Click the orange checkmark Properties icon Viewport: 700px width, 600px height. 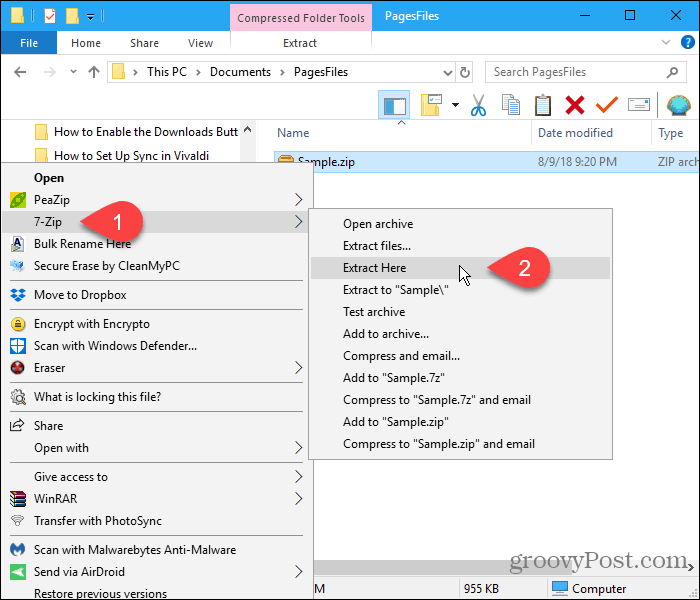[607, 105]
